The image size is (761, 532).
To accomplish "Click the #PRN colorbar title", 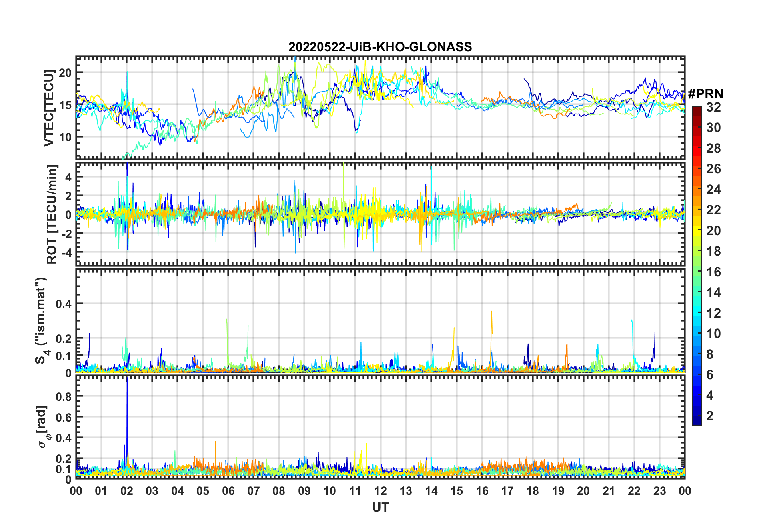I will pos(705,94).
